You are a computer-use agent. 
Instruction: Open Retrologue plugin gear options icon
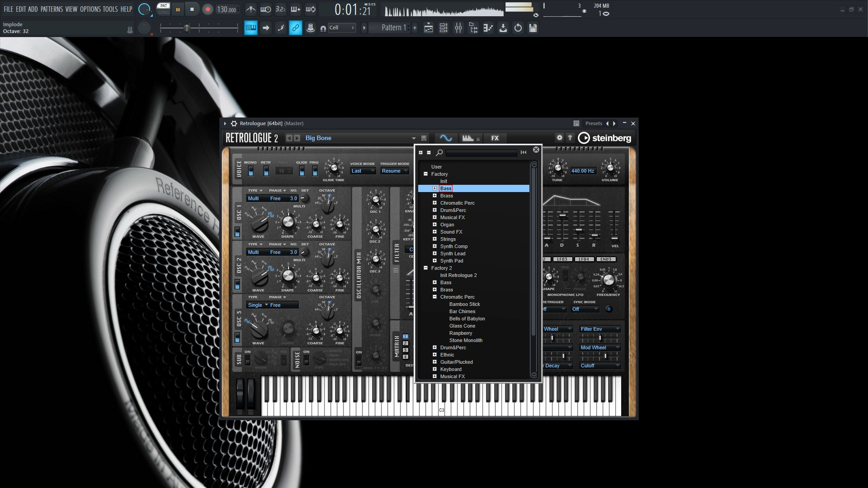click(234, 123)
